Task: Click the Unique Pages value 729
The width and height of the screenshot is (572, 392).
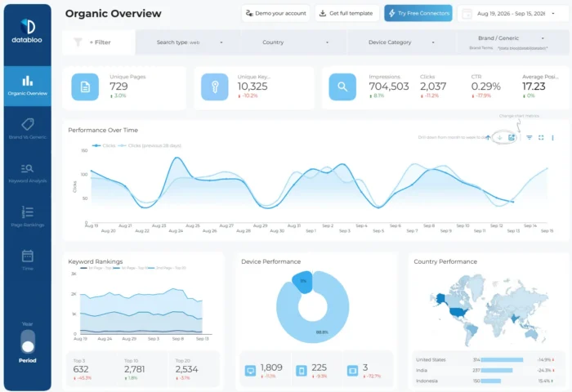Action: tap(118, 86)
